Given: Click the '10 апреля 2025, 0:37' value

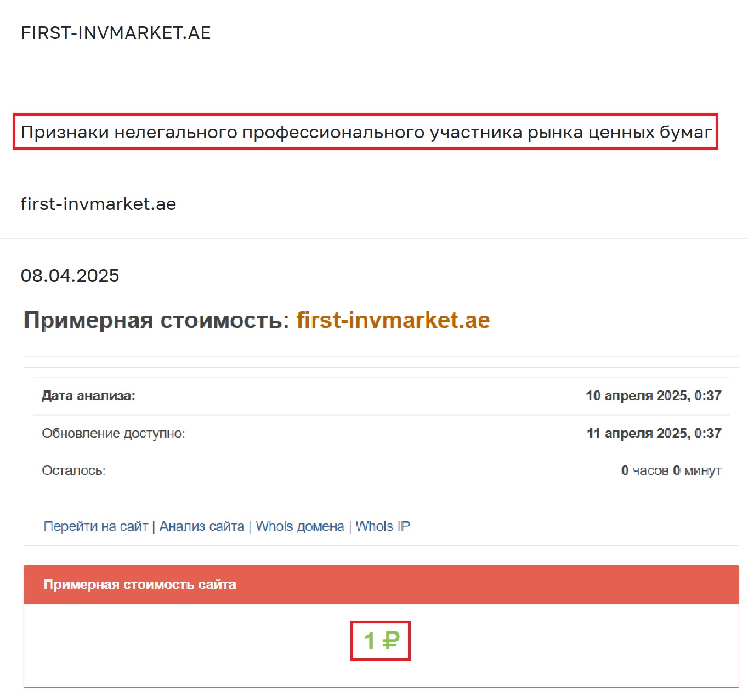Looking at the screenshot, I should (653, 396).
